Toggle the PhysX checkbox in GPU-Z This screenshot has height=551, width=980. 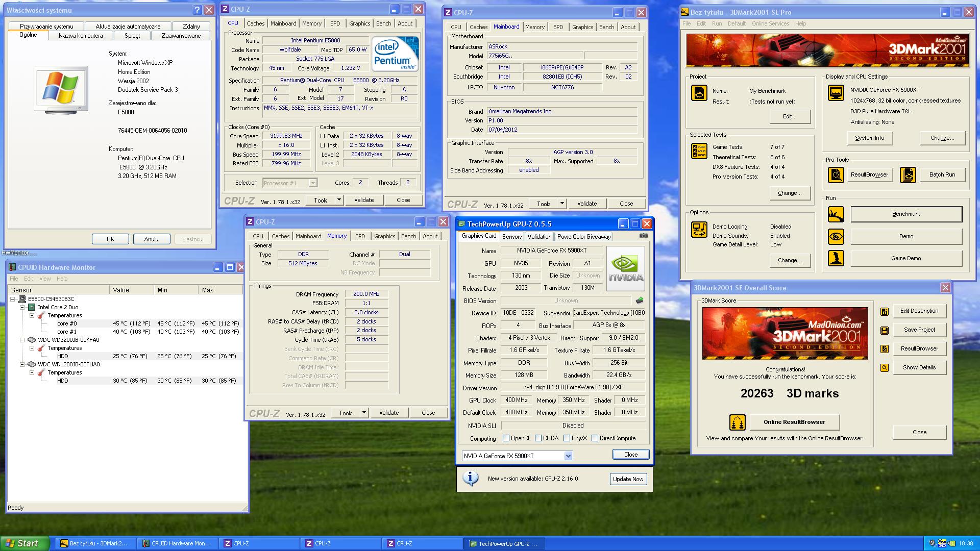click(567, 438)
